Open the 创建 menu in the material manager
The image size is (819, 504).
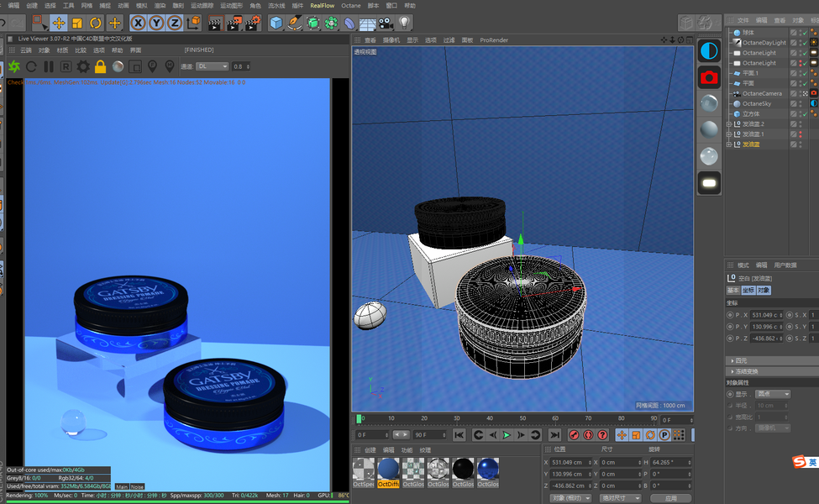pyautogui.click(x=370, y=449)
